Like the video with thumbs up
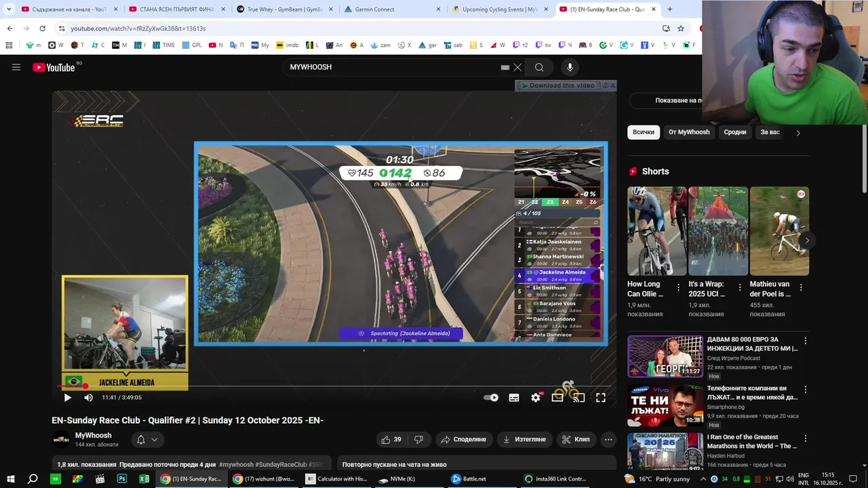The width and height of the screenshot is (868, 488). [391, 439]
